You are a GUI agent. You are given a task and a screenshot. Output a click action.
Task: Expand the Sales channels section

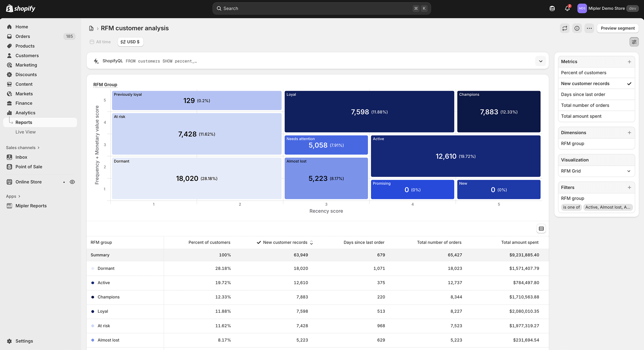22,147
